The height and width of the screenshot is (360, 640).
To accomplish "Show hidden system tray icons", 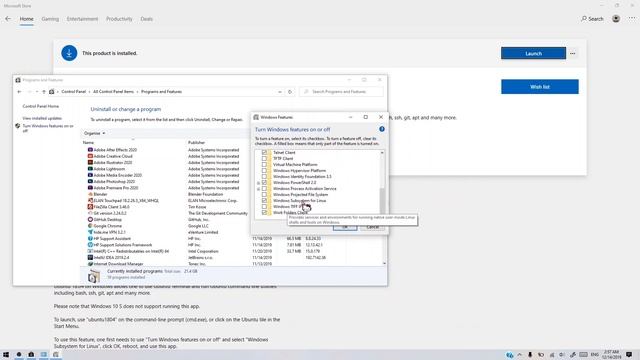I will pyautogui.click(x=520, y=355).
